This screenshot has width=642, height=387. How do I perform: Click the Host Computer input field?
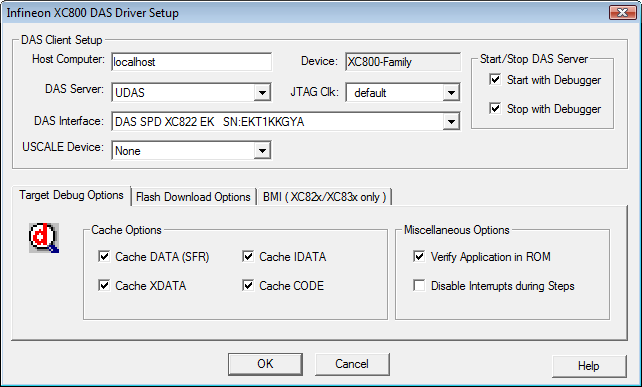191,62
